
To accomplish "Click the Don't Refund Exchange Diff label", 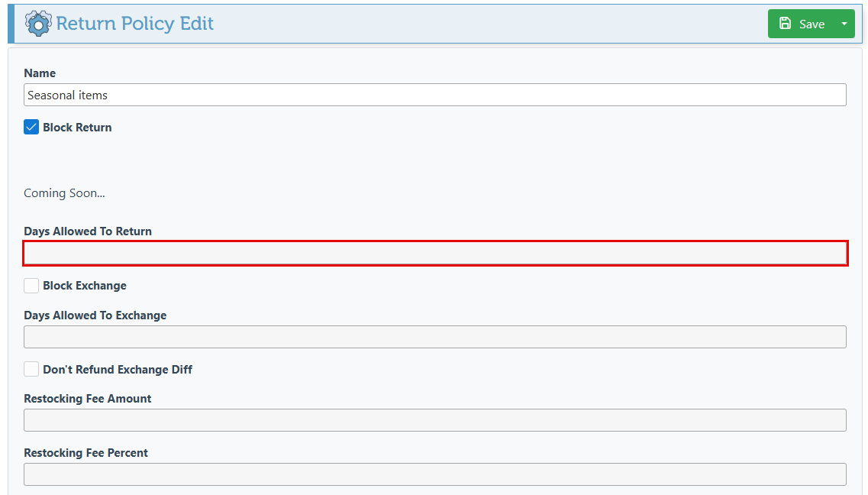I will point(118,369).
